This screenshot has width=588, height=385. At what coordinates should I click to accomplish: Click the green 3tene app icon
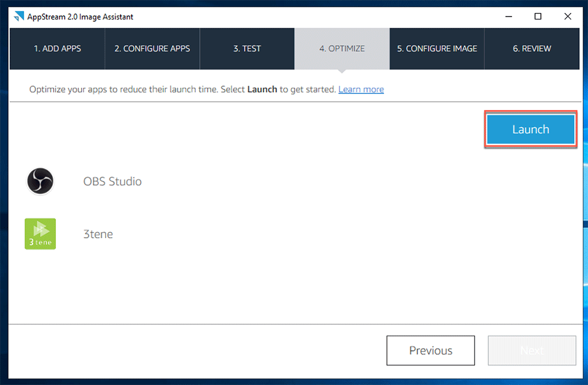(40, 234)
